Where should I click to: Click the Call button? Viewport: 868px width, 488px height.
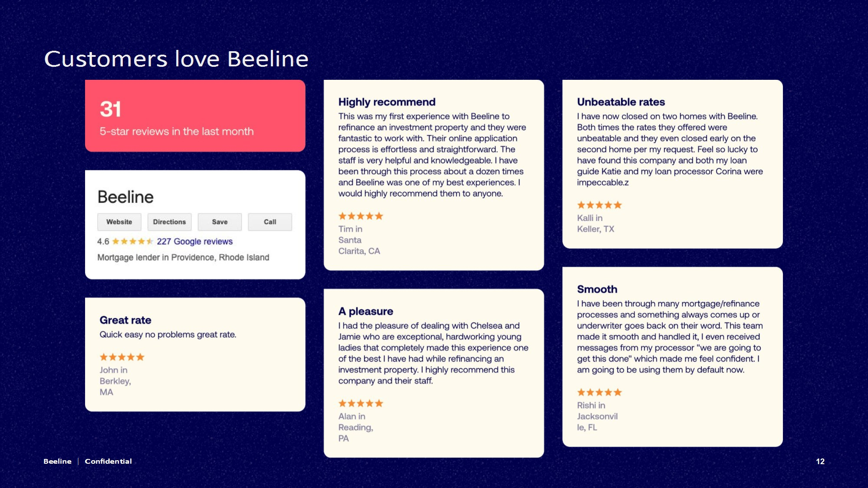pyautogui.click(x=270, y=222)
